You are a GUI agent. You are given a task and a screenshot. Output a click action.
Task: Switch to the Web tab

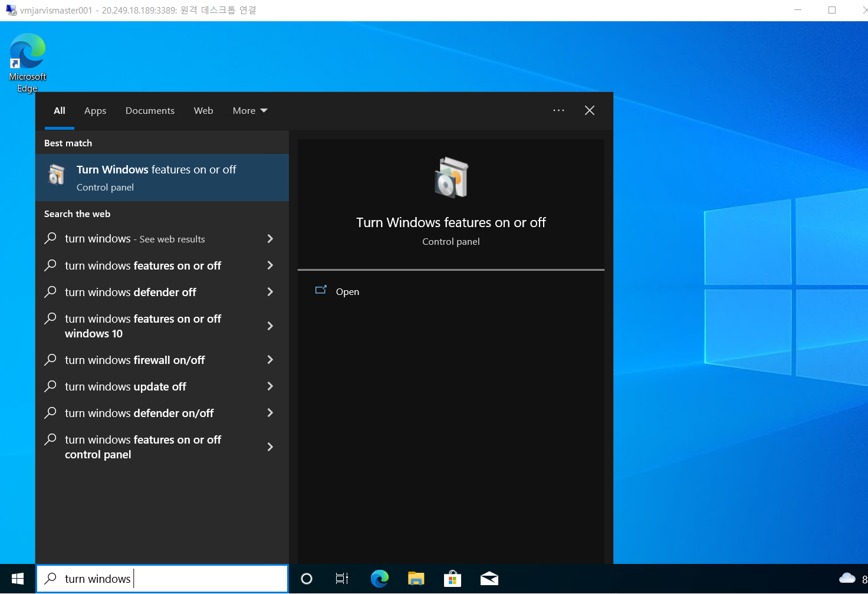pyautogui.click(x=203, y=111)
